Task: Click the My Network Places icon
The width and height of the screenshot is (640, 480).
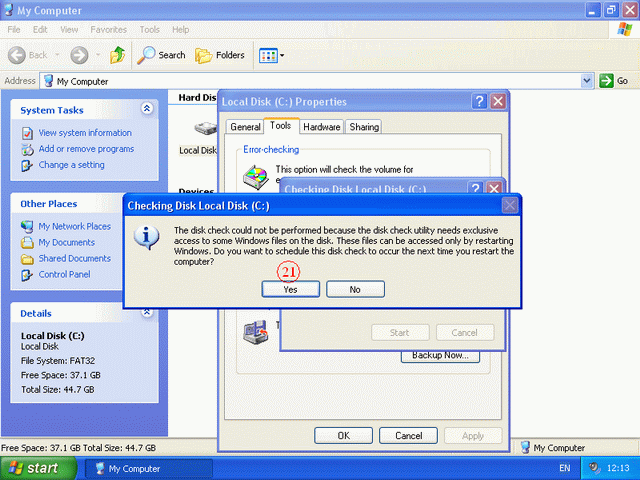Action: click(x=27, y=227)
